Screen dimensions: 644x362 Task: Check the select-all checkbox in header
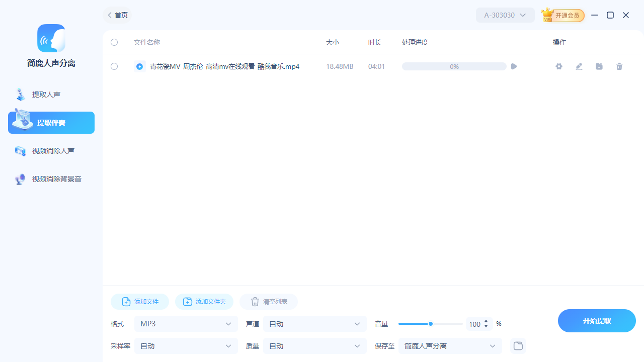(x=114, y=42)
